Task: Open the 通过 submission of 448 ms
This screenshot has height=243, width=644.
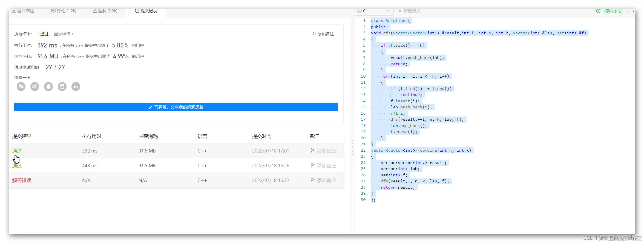Action: click(17, 165)
